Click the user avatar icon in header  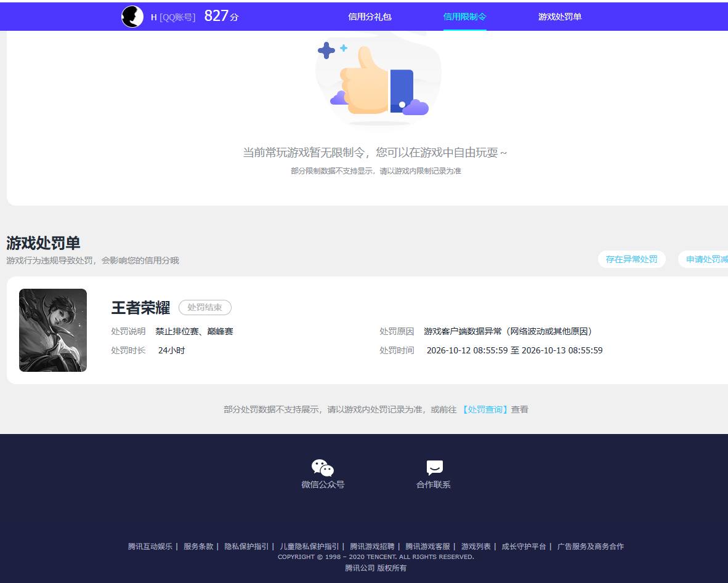(132, 17)
